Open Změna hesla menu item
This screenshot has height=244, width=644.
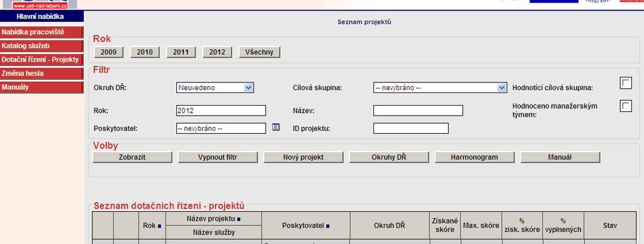pos(42,74)
